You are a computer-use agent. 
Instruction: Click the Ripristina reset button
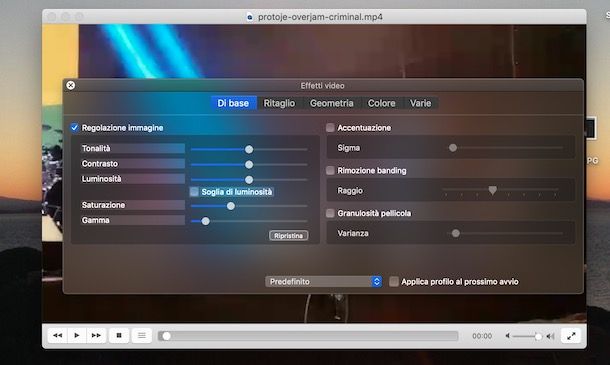[x=289, y=235]
